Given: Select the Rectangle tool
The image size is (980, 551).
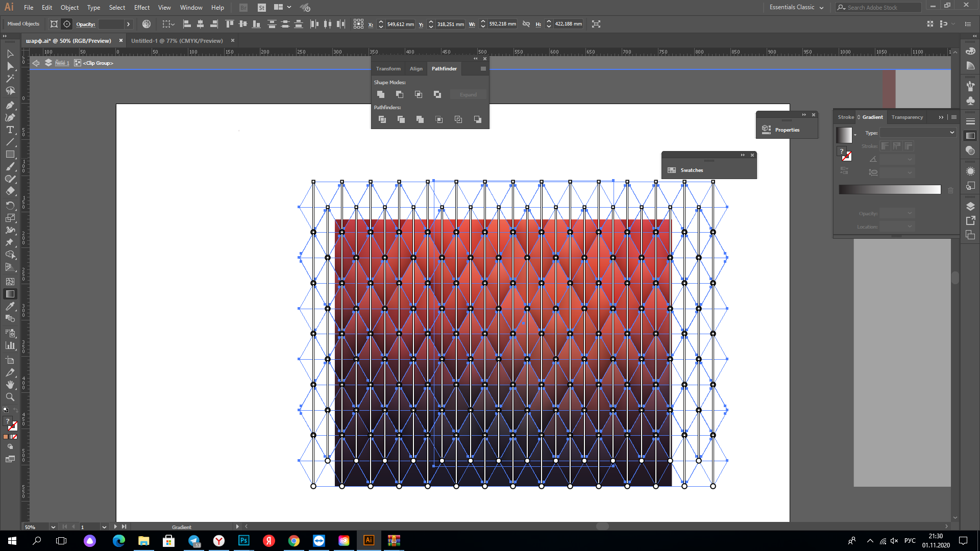Looking at the screenshot, I should coord(10,154).
